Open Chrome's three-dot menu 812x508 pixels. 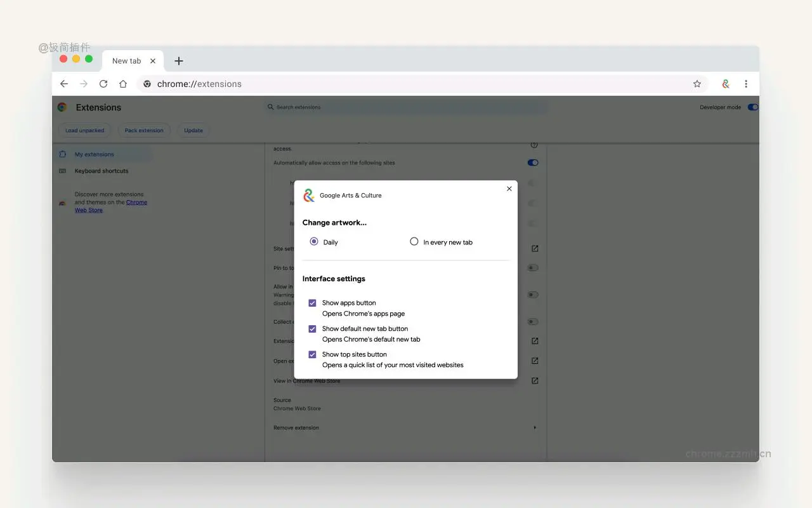point(746,83)
